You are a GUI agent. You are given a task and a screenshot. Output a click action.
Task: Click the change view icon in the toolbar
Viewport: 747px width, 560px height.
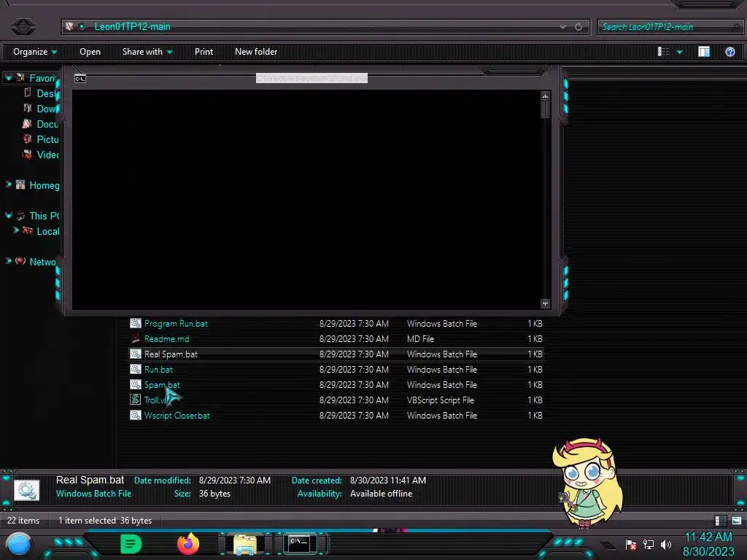click(663, 52)
